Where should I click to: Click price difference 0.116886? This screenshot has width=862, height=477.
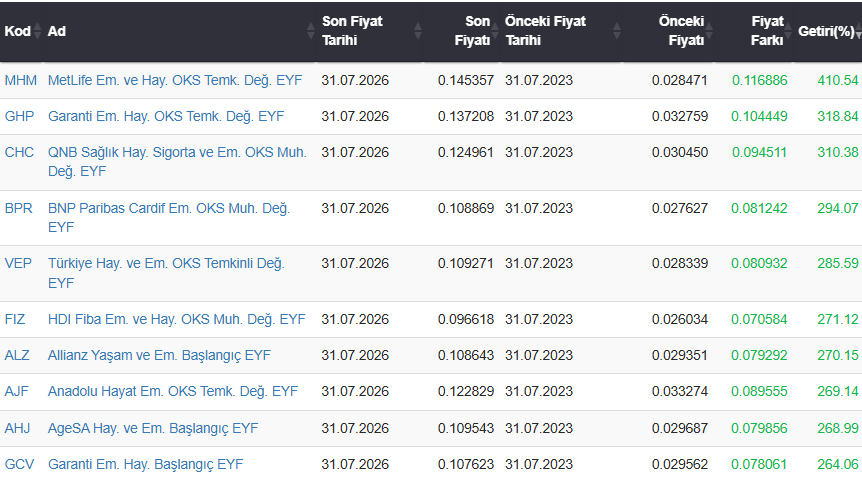tap(759, 80)
